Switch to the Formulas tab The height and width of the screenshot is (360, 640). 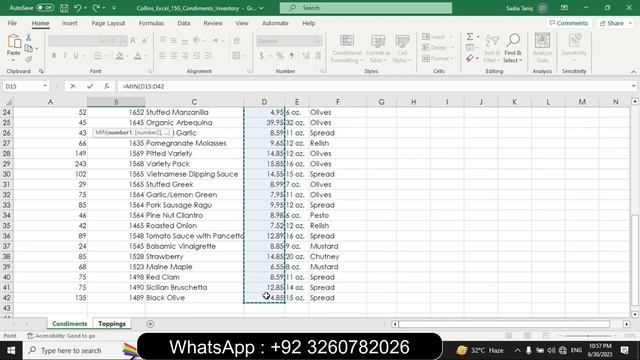(151, 23)
